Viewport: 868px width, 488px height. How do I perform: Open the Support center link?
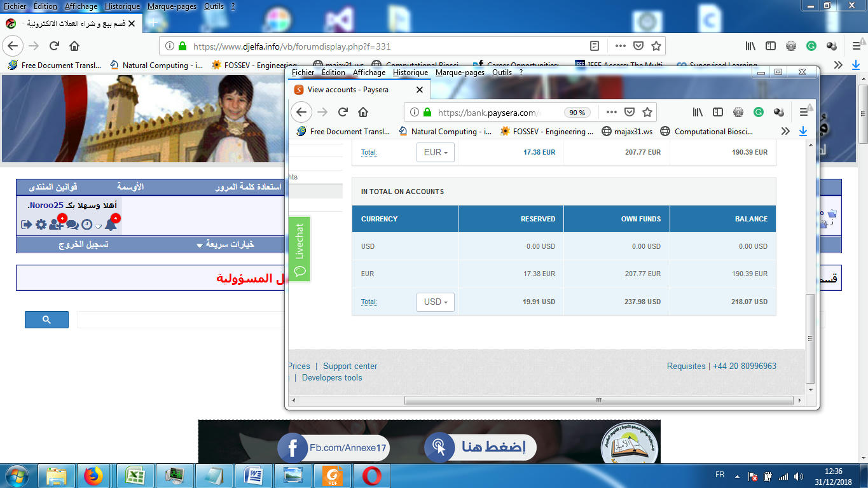(350, 366)
